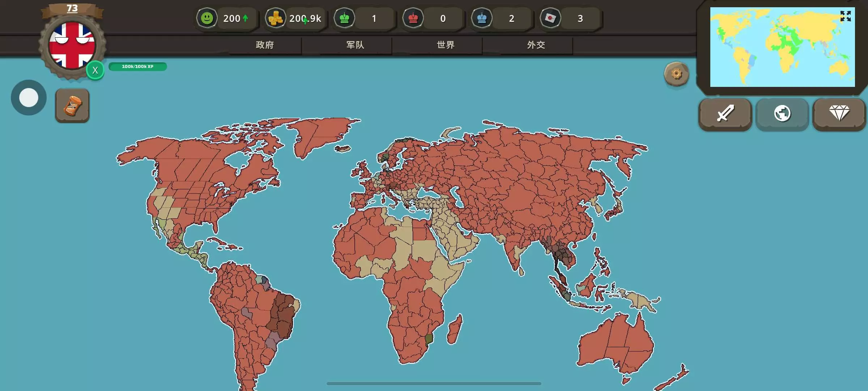Click the 100k XP progress bar

[137, 67]
